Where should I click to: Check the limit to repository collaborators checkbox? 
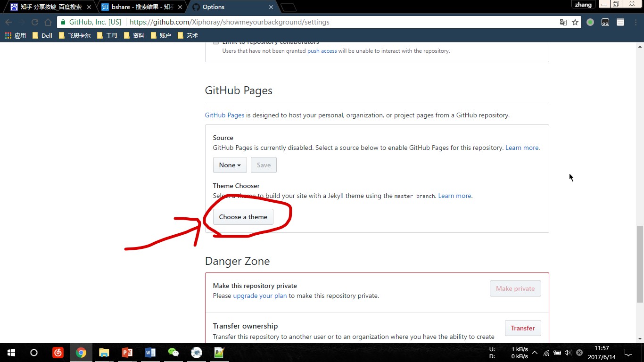[216, 42]
